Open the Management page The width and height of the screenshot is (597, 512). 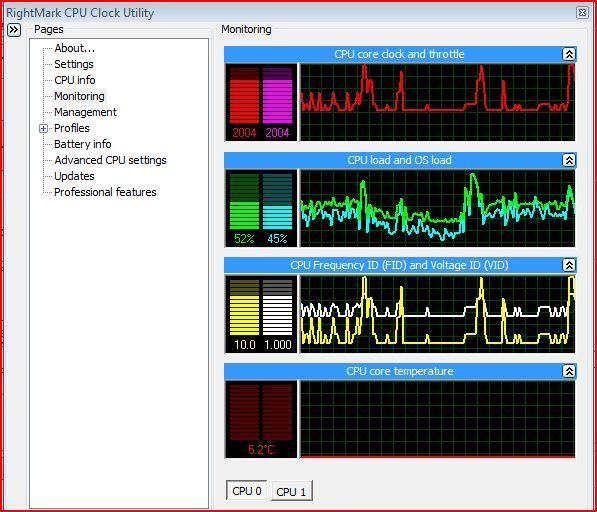[85, 112]
